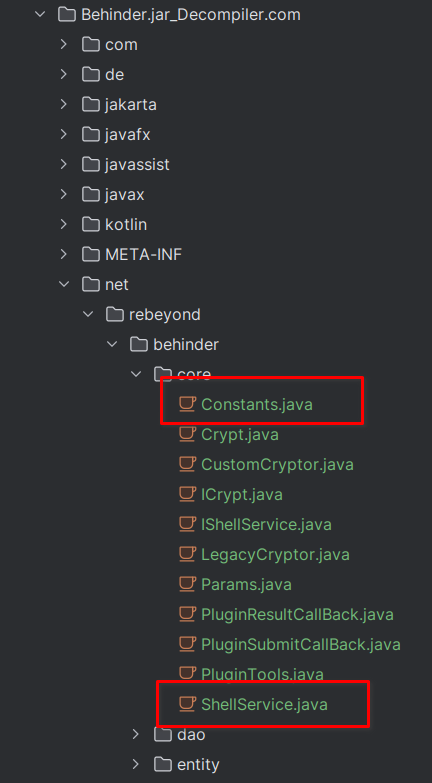Select the jakarta folder label
The image size is (432, 783).
(131, 105)
